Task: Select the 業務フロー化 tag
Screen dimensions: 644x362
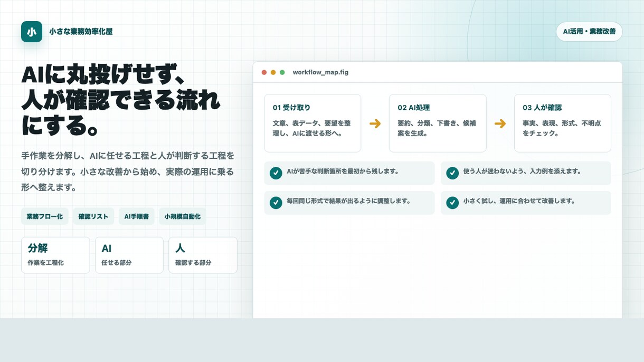Action: pos(45,216)
